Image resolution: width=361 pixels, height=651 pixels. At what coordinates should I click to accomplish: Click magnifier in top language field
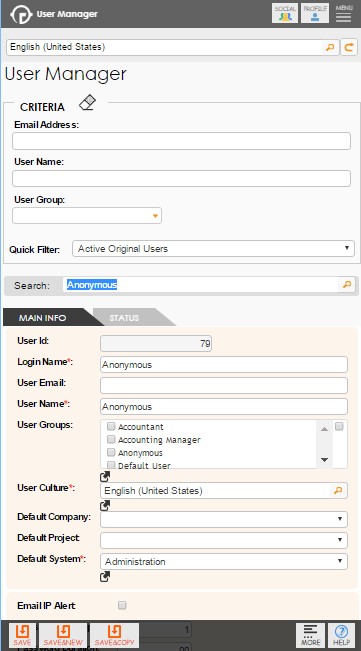(x=330, y=47)
